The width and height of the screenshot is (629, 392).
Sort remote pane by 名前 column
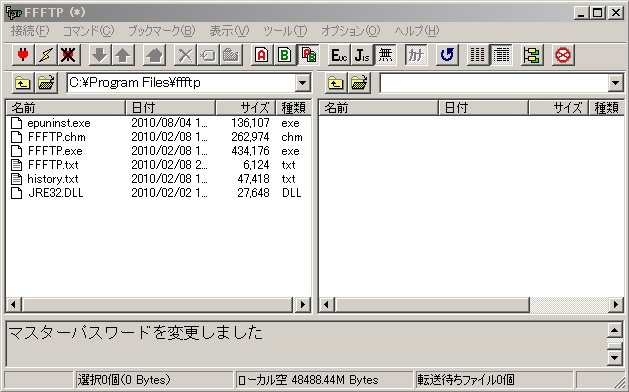(378, 108)
